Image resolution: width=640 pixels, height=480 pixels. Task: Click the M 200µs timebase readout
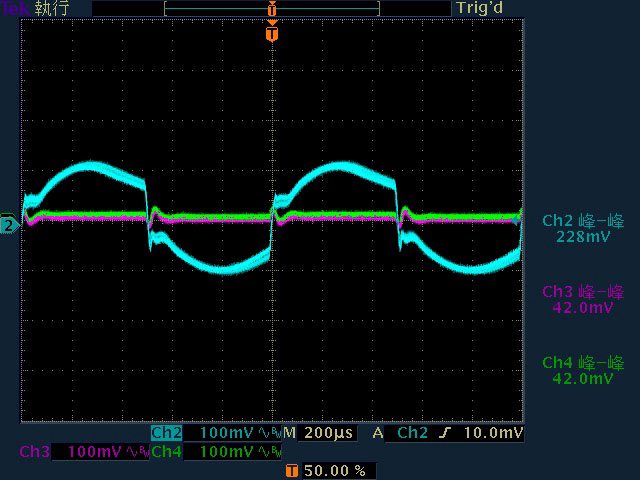point(318,433)
